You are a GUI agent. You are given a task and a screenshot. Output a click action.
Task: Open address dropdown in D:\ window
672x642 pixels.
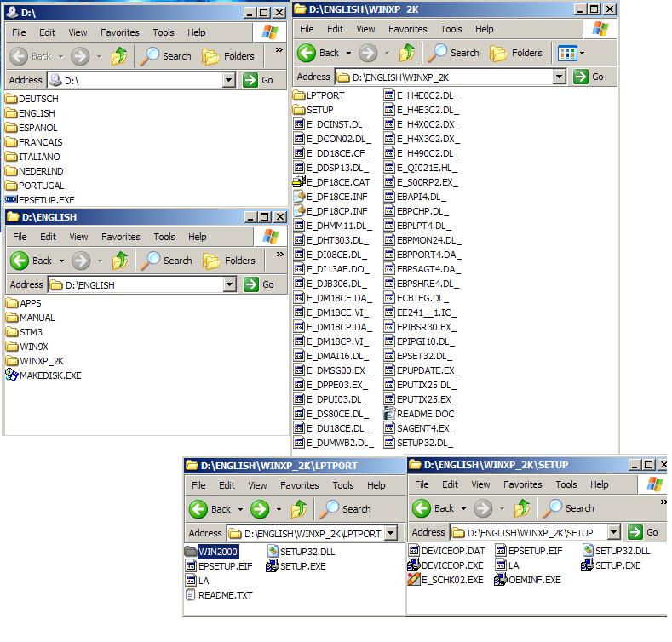(x=229, y=80)
